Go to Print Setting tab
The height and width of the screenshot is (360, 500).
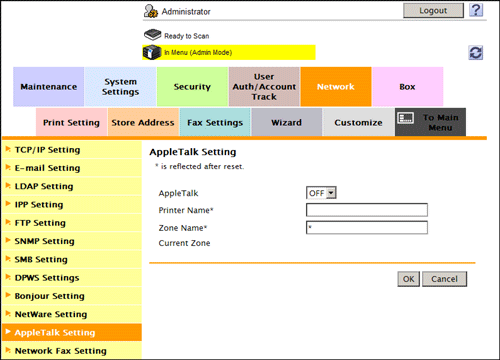point(71,122)
